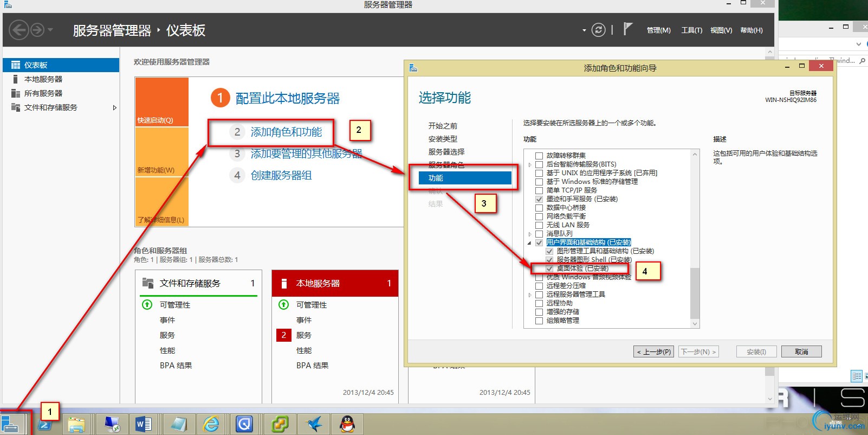Select the 快速启动(Q) tab
Viewport: 868px width, 435px height.
click(161, 102)
